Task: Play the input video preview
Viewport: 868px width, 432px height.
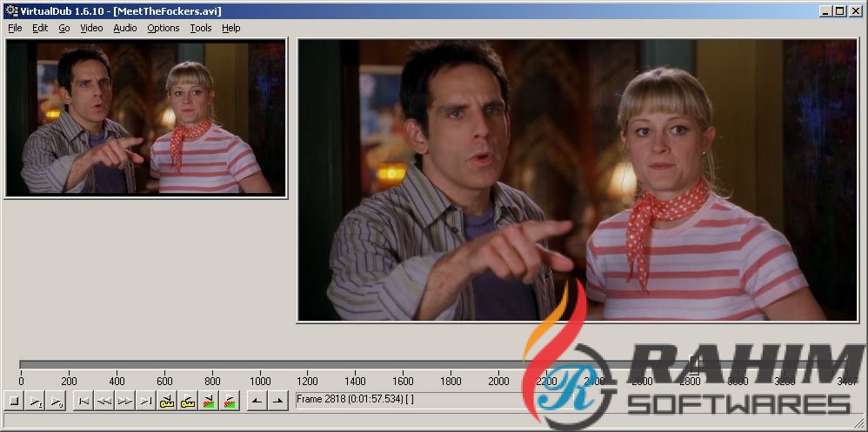Action: click(x=36, y=401)
